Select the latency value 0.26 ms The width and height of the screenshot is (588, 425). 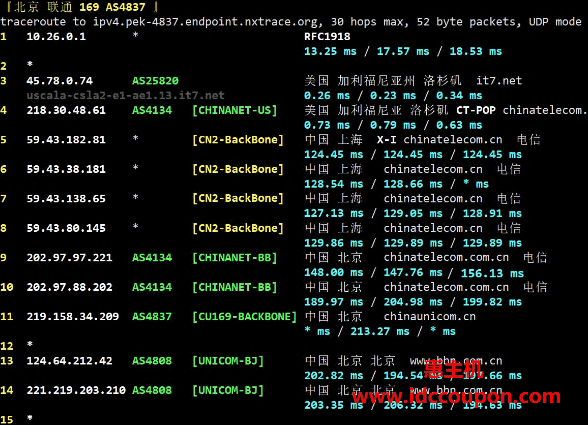[x=327, y=96]
